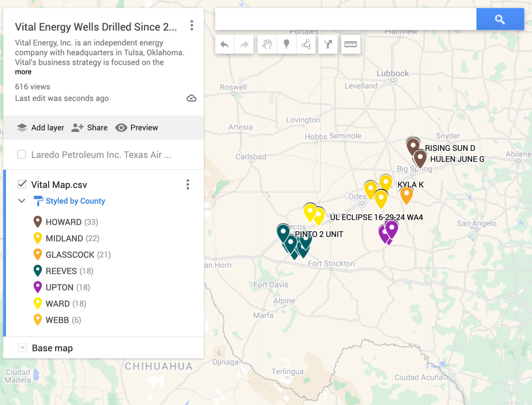Click the undo arrow icon
The width and height of the screenshot is (532, 405).
point(225,44)
